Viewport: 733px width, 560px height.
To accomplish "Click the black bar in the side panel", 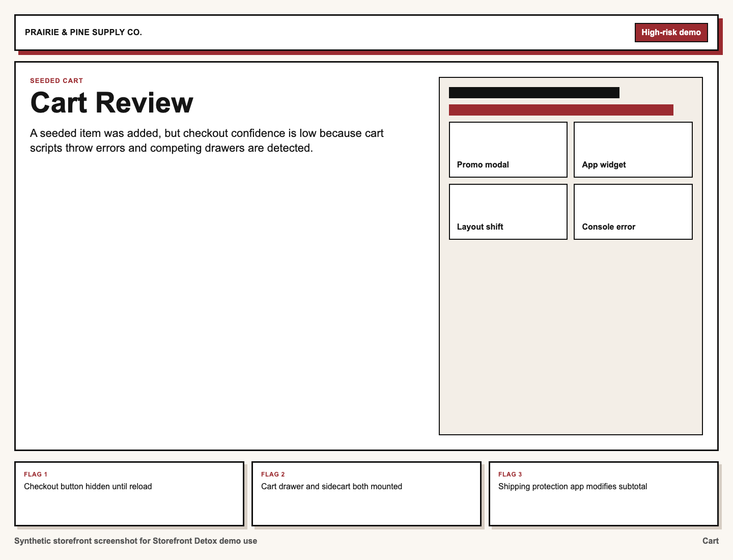I will pyautogui.click(x=534, y=93).
